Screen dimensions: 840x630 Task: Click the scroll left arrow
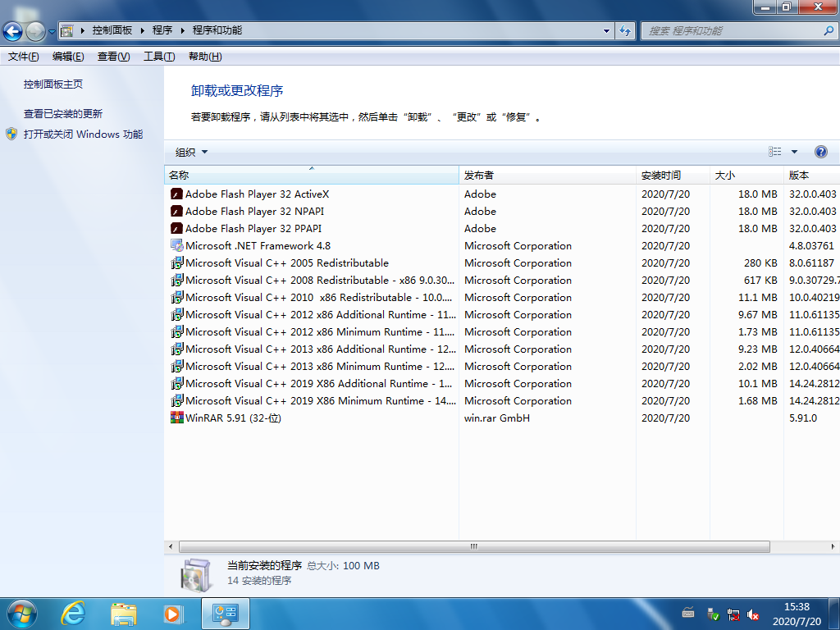coord(171,546)
